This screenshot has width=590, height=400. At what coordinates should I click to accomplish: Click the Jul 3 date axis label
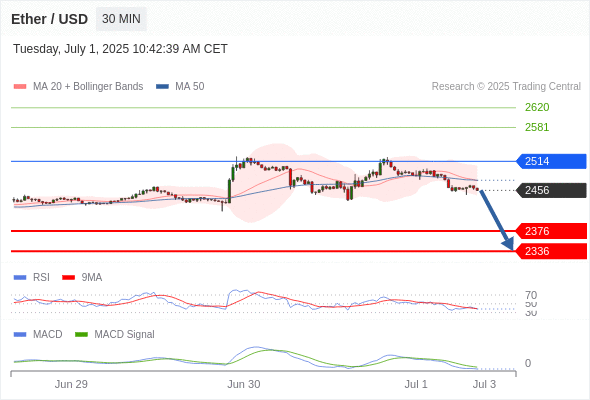pyautogui.click(x=484, y=384)
